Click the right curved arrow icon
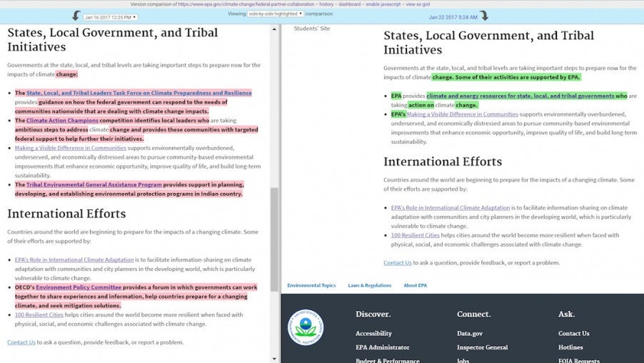 click(x=484, y=16)
